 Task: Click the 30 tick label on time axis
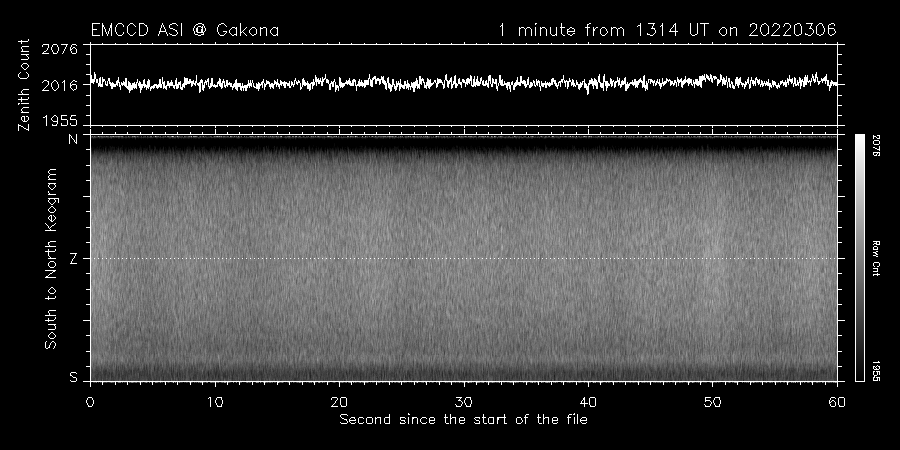point(464,402)
